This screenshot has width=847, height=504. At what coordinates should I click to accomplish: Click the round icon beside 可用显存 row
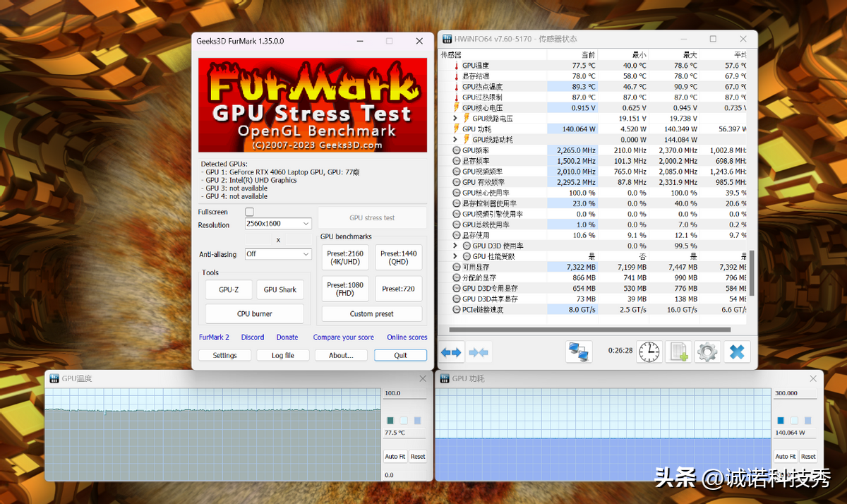pyautogui.click(x=456, y=268)
